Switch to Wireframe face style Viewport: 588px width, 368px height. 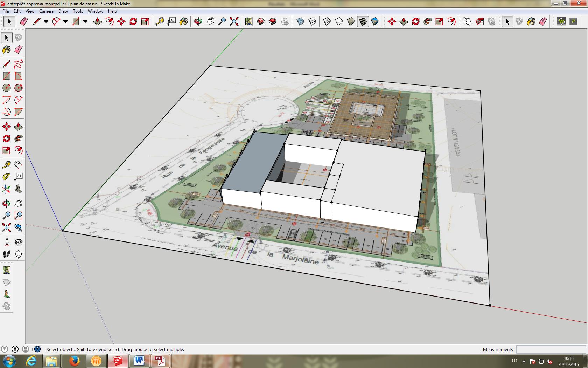(327, 22)
